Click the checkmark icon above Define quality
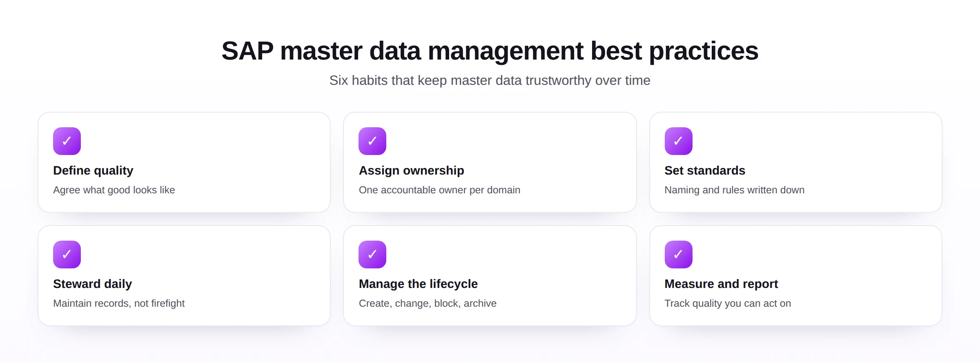 click(x=67, y=141)
